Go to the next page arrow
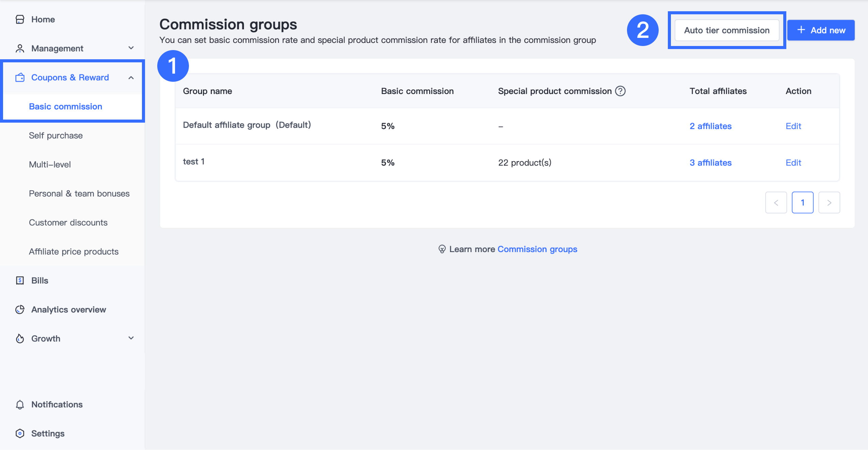868x450 pixels. [x=829, y=203]
